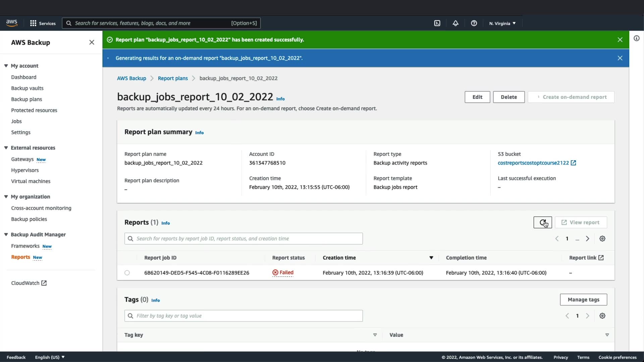
Task: Select the failed report job radio button
Action: click(x=127, y=273)
